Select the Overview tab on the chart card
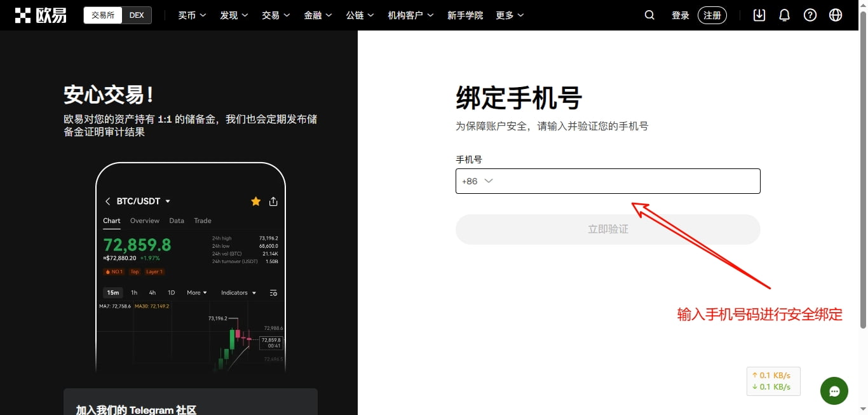868x415 pixels. [144, 221]
